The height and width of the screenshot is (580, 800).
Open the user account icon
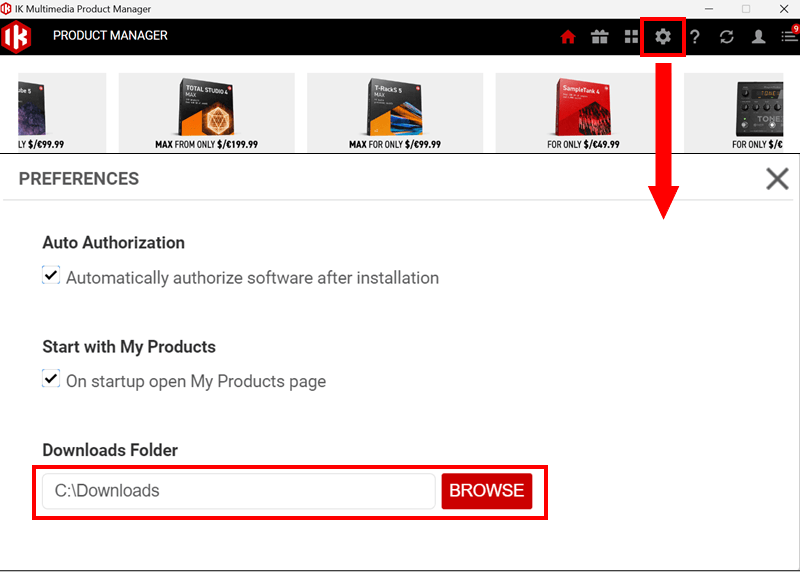point(758,37)
